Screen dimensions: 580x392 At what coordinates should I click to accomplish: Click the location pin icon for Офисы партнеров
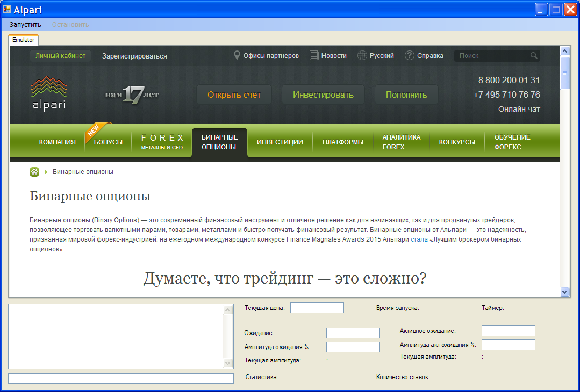(x=237, y=55)
